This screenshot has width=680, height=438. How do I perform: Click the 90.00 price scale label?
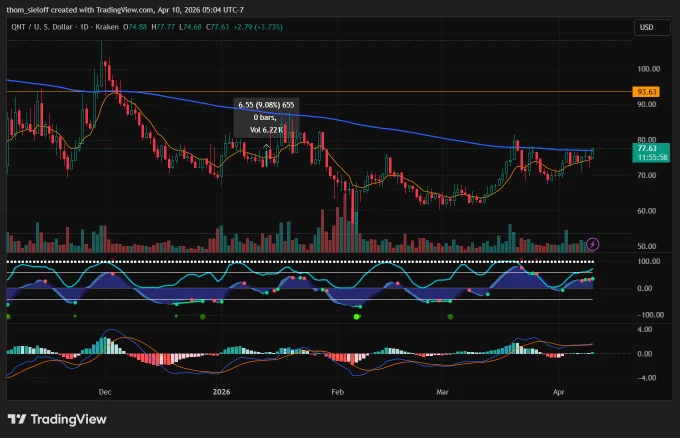[x=647, y=105]
